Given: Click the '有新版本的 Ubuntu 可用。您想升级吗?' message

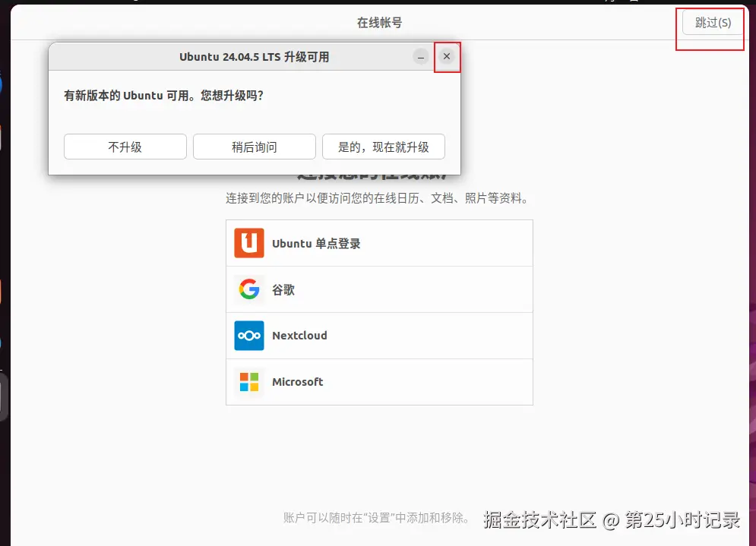Looking at the screenshot, I should click(x=163, y=96).
